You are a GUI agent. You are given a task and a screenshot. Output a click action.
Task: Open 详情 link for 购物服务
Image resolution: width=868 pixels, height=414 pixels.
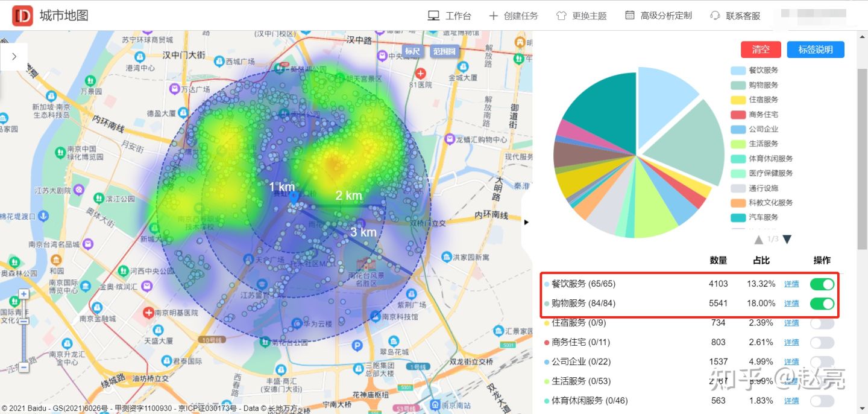pyautogui.click(x=791, y=304)
